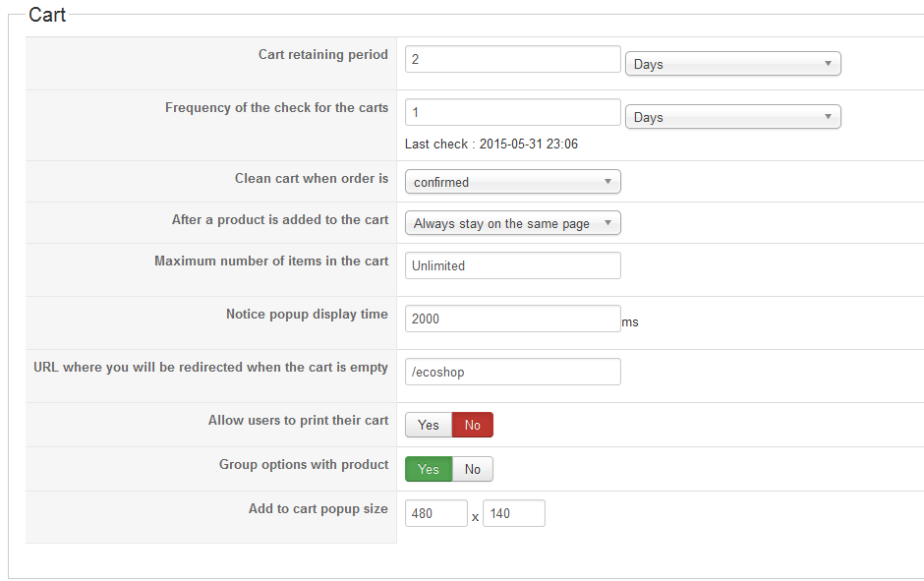Click the 'Last check' timestamp text
Image resolution: width=924 pixels, height=581 pixels.
click(491, 145)
